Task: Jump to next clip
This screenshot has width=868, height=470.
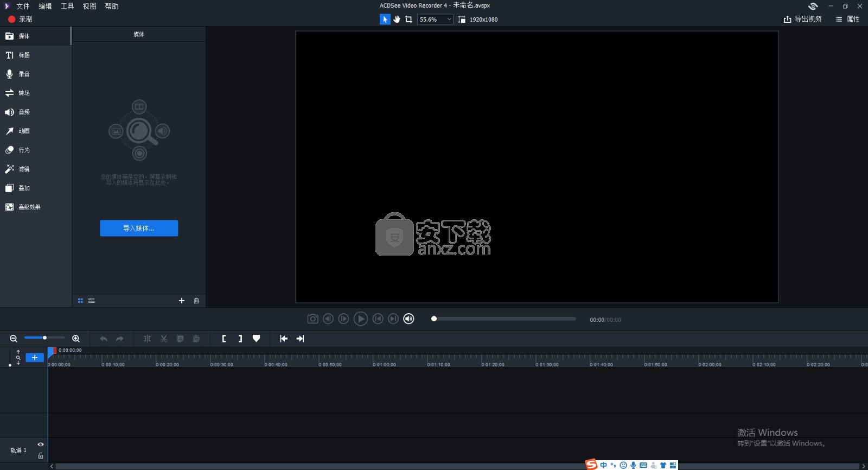Action: [393, 319]
